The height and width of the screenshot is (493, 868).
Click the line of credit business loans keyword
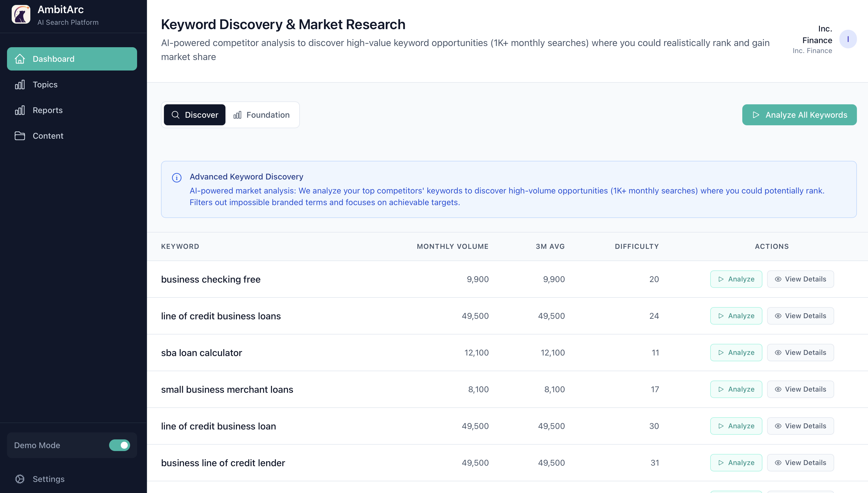[x=220, y=316]
